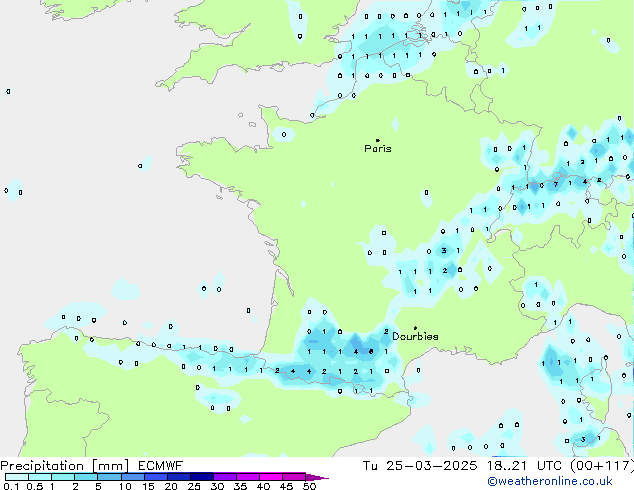Open the weatheronline.co.uk credit link
634x490 pixels.
550,481
